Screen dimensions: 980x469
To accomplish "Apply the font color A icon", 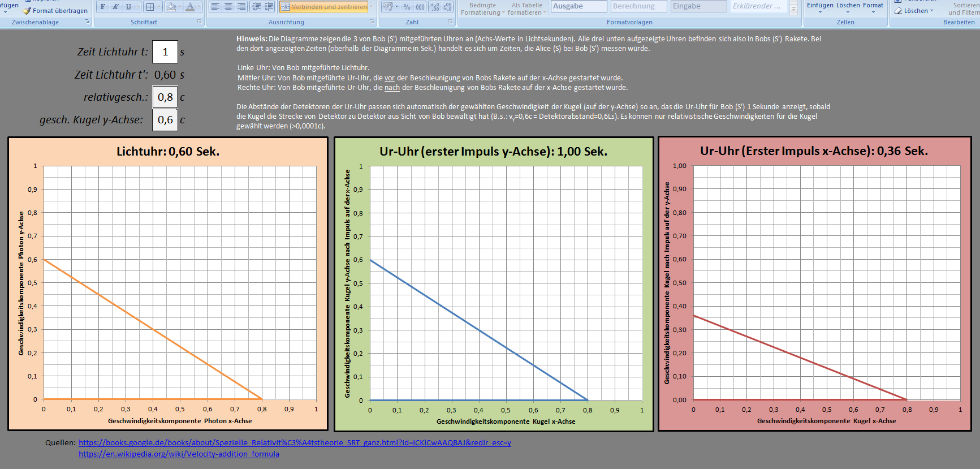I will coord(190,7).
